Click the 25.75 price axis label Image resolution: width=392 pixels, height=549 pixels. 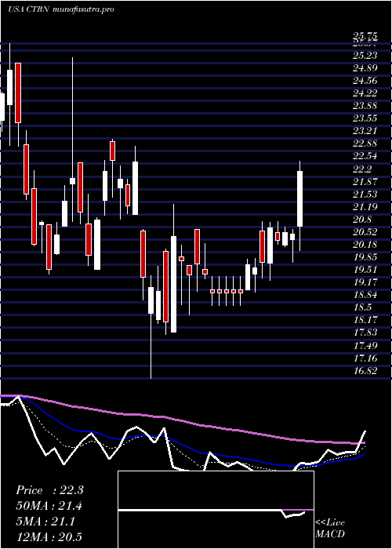click(x=365, y=36)
